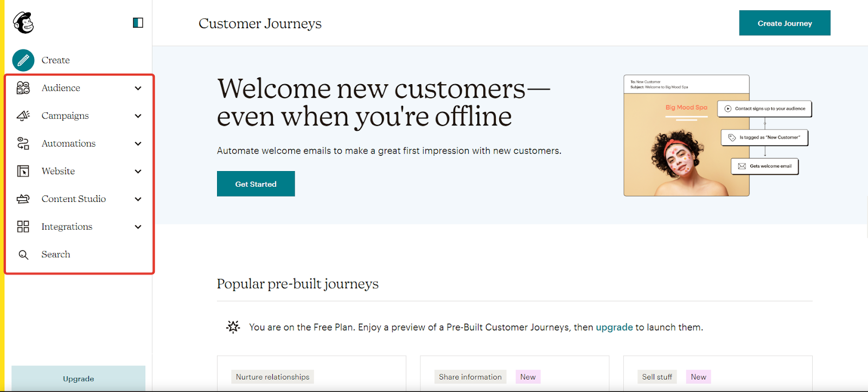Click the Content Studio paint icon
Screen dimensions: 868x392
[x=23, y=199]
